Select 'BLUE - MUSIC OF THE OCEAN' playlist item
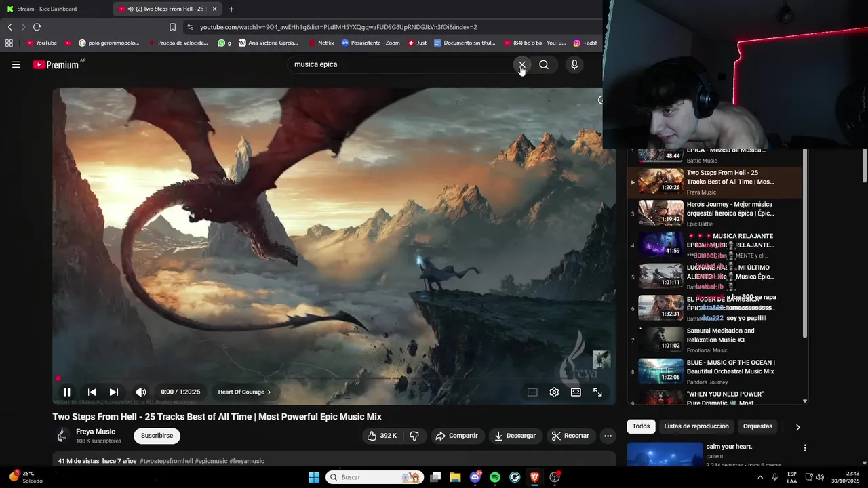The image size is (868, 488). [x=715, y=372]
